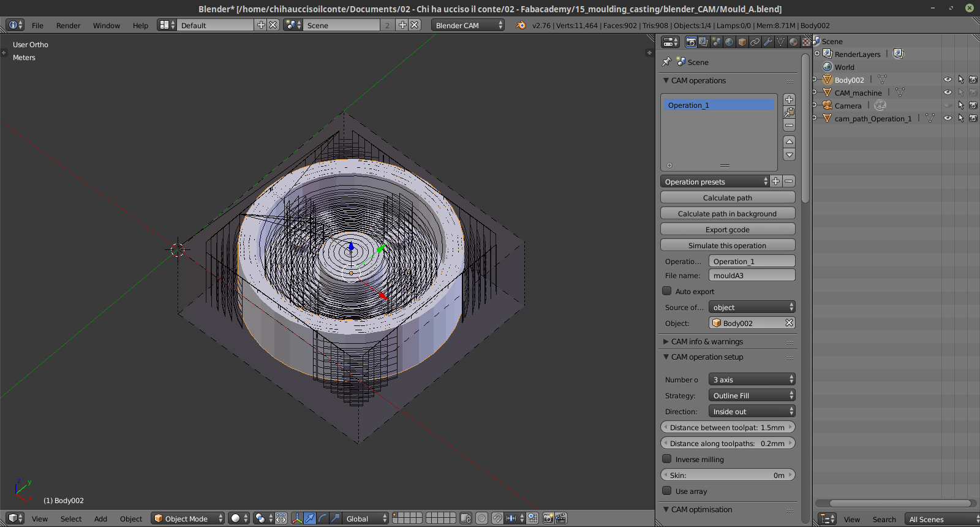The image size is (980, 527).
Task: Open the Render properties tab
Action: pos(691,42)
